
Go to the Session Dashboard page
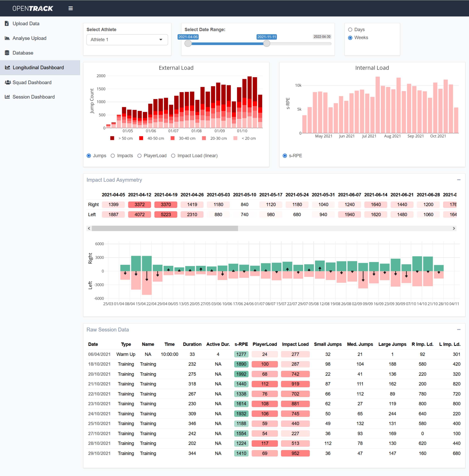click(x=34, y=97)
